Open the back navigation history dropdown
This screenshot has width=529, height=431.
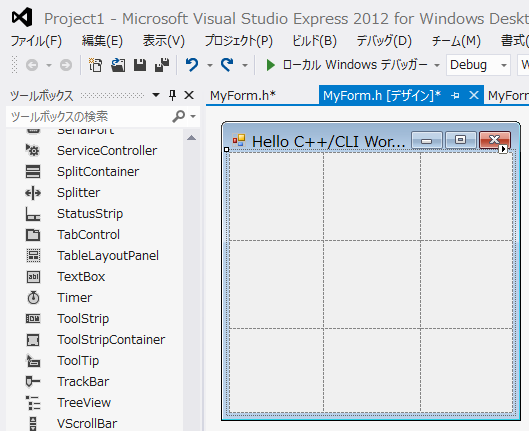tap(49, 65)
